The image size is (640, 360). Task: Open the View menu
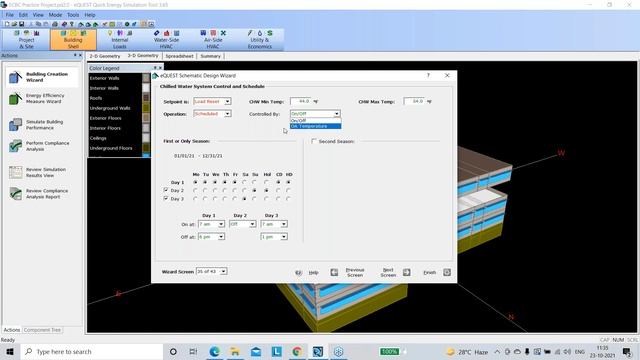38,15
